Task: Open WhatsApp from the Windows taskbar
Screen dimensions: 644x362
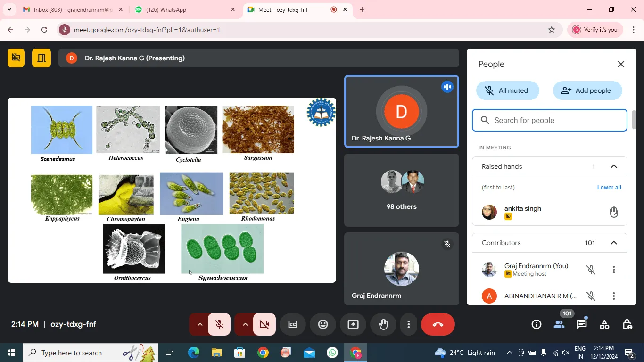Action: [x=332, y=353]
